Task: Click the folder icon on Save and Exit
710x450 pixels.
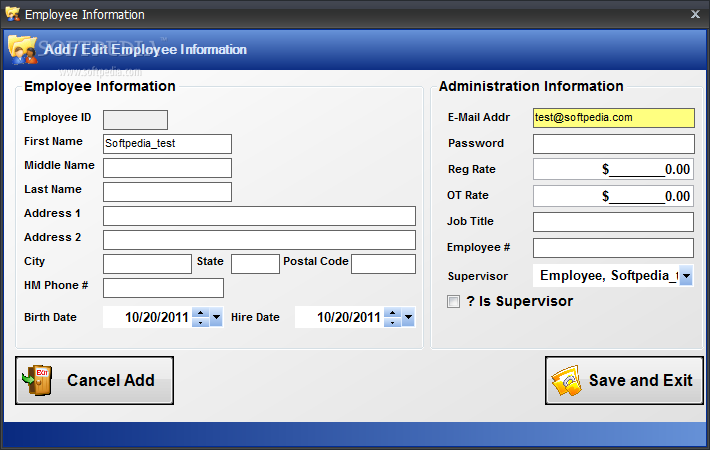Action: (x=566, y=381)
